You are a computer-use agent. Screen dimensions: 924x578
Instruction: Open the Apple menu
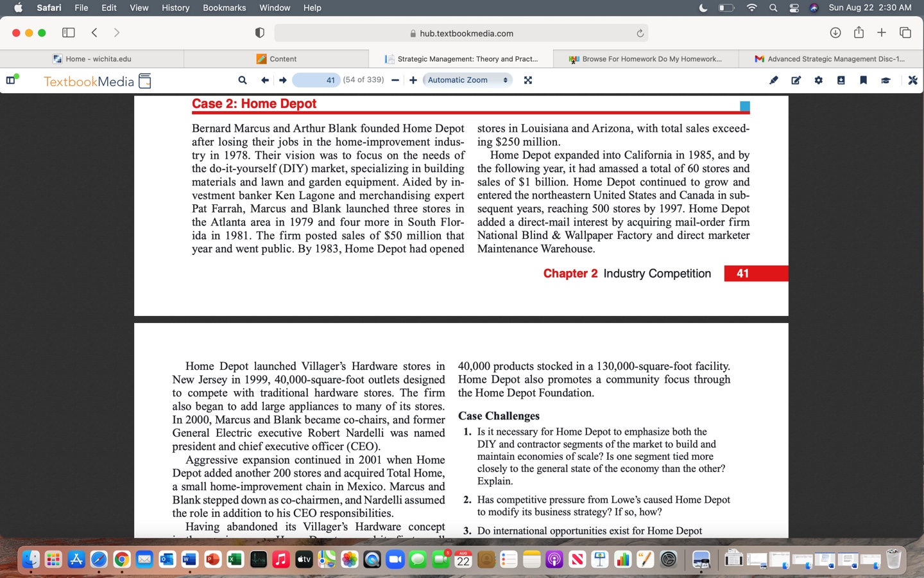(x=18, y=8)
